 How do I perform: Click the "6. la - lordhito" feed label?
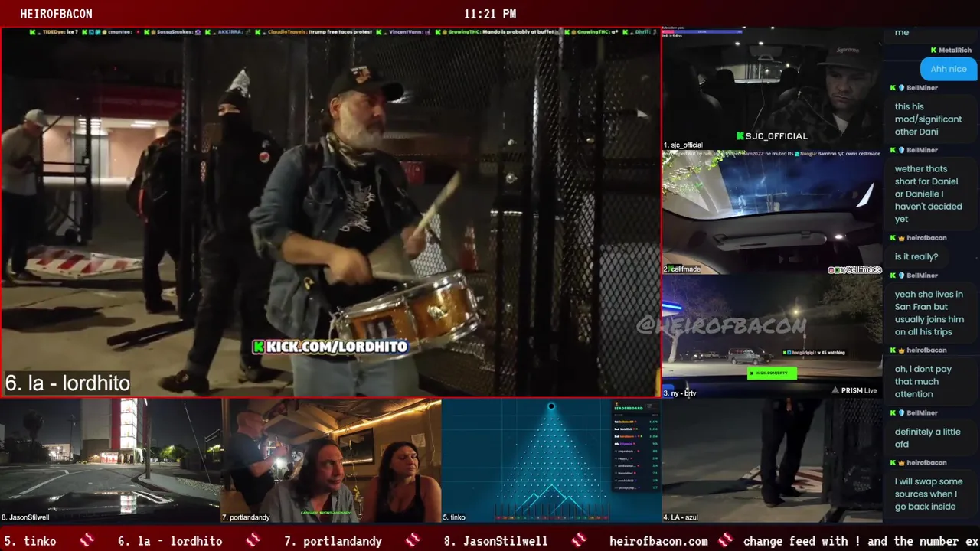(x=67, y=383)
